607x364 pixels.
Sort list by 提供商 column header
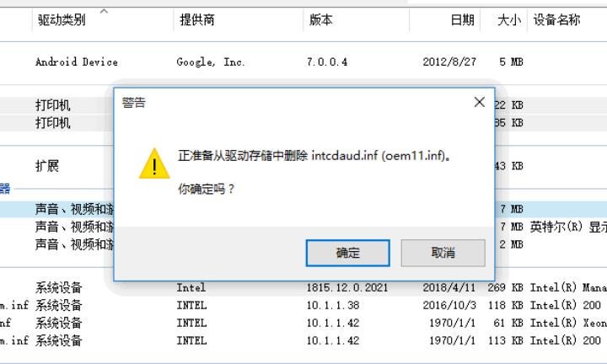[239, 19]
